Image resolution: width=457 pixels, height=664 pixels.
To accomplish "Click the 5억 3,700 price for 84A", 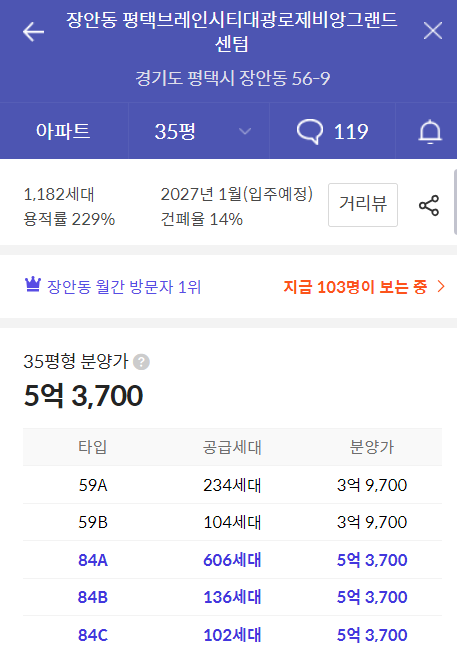I will tap(372, 560).
